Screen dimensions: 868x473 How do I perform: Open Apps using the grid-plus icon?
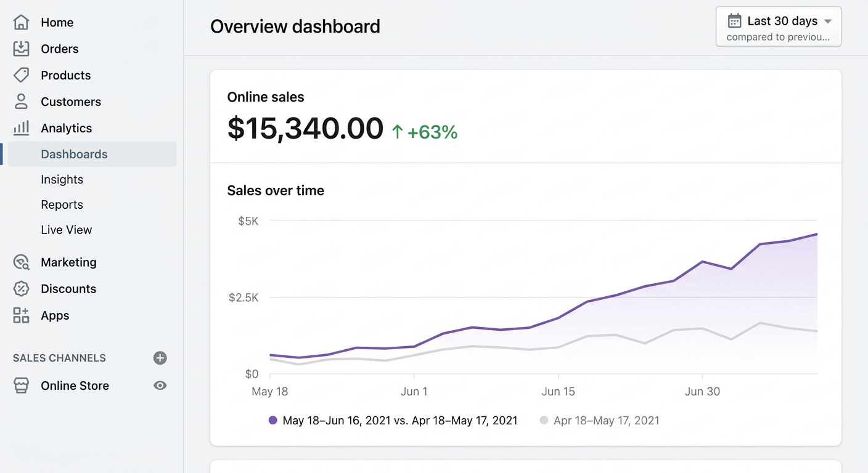coord(21,315)
